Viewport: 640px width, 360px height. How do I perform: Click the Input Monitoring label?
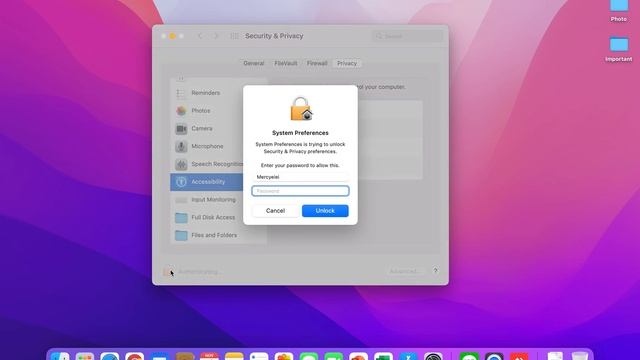[213, 200]
